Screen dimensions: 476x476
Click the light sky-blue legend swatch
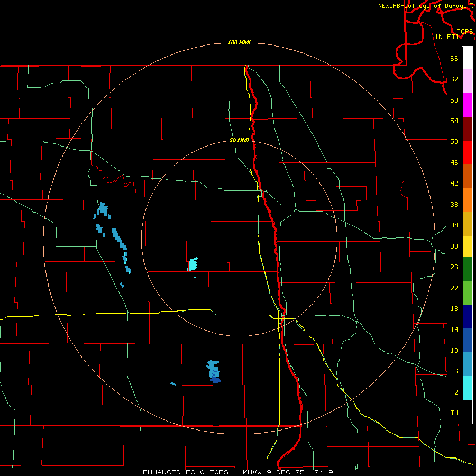click(x=467, y=364)
